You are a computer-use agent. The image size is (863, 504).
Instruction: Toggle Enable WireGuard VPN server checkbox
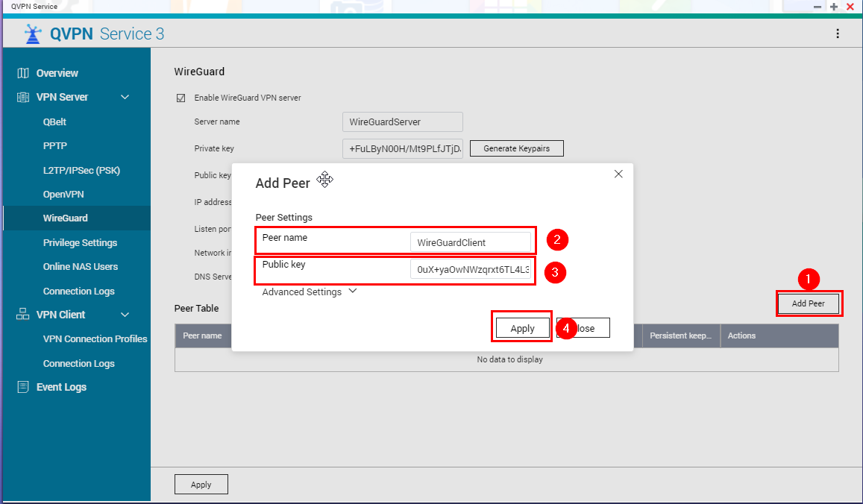pyautogui.click(x=181, y=98)
